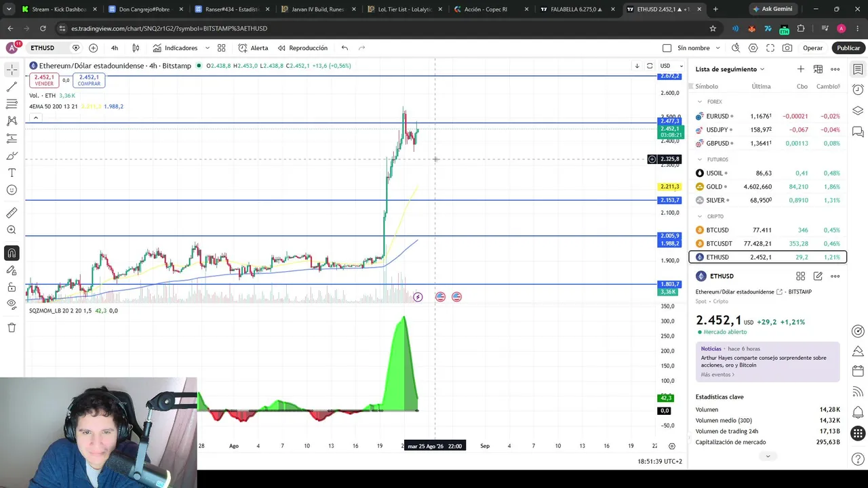Click the Más eventos link
Screen dimensions: 868x488
point(717,374)
